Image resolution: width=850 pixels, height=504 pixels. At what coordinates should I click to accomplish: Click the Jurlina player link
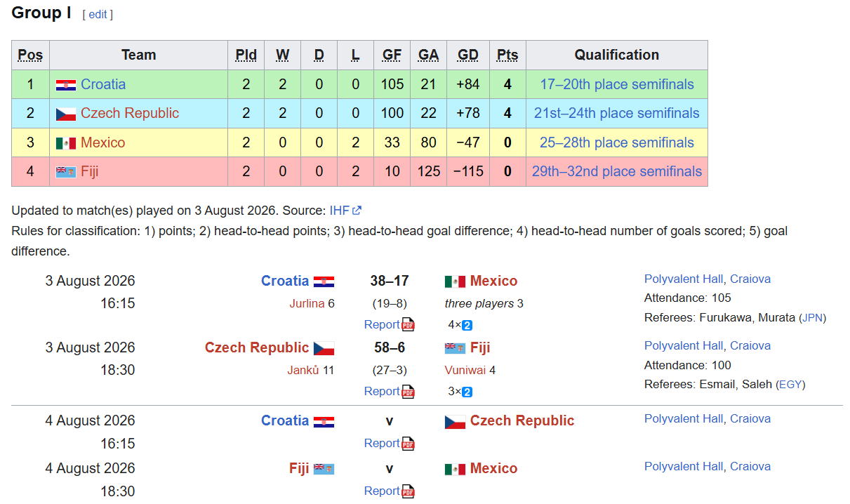click(307, 303)
